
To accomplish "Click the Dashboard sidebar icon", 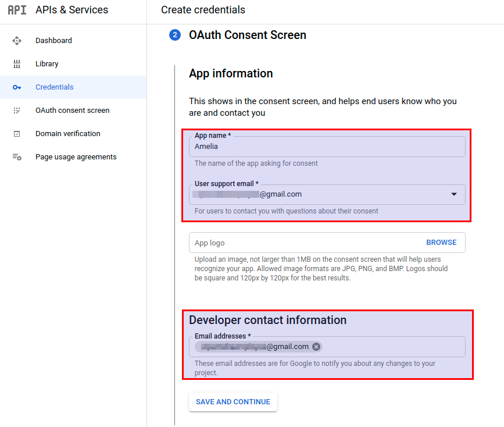I will (17, 41).
